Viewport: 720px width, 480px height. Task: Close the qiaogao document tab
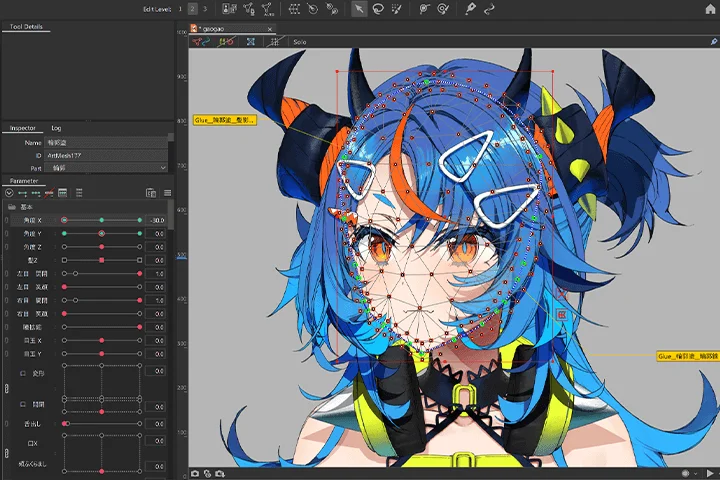270,29
